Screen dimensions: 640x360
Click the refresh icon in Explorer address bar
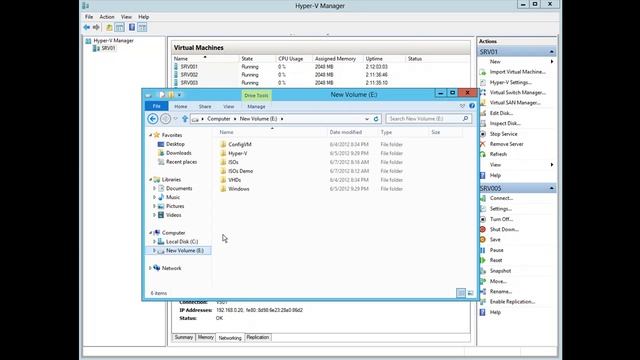click(x=376, y=119)
